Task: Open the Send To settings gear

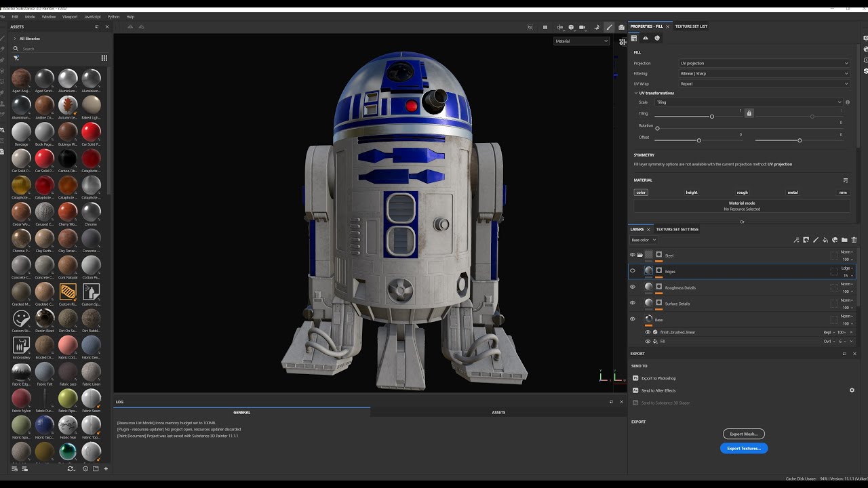Action: tap(852, 390)
